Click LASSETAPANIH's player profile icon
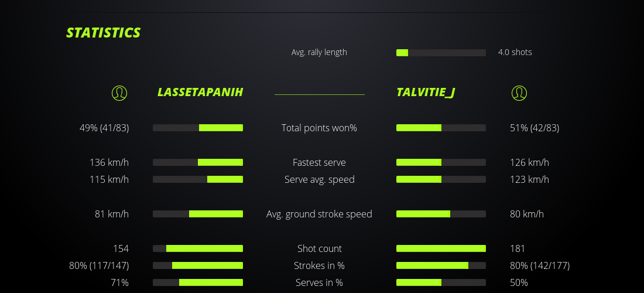The image size is (644, 293). [x=119, y=93]
